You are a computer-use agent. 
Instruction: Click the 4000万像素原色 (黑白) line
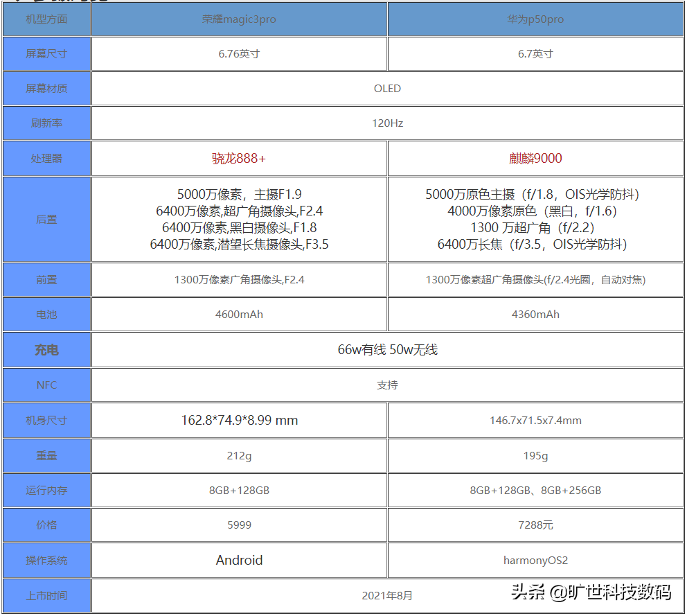tap(533, 211)
